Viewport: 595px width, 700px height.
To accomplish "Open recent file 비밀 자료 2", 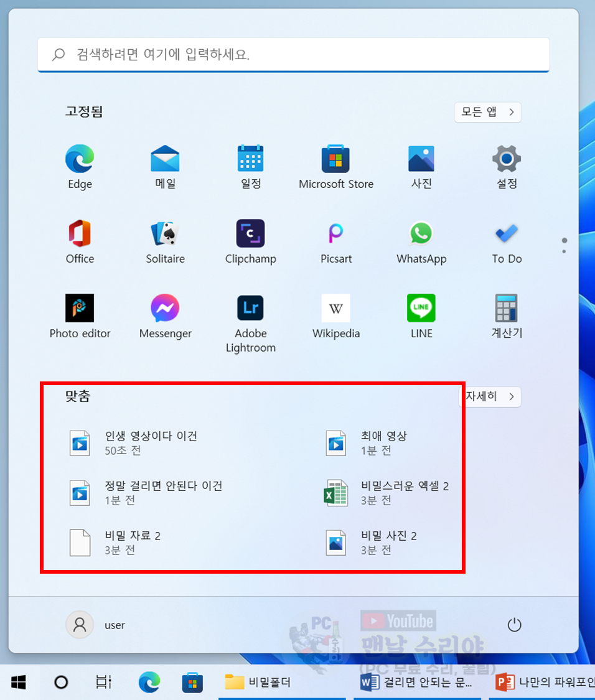I will (x=115, y=543).
